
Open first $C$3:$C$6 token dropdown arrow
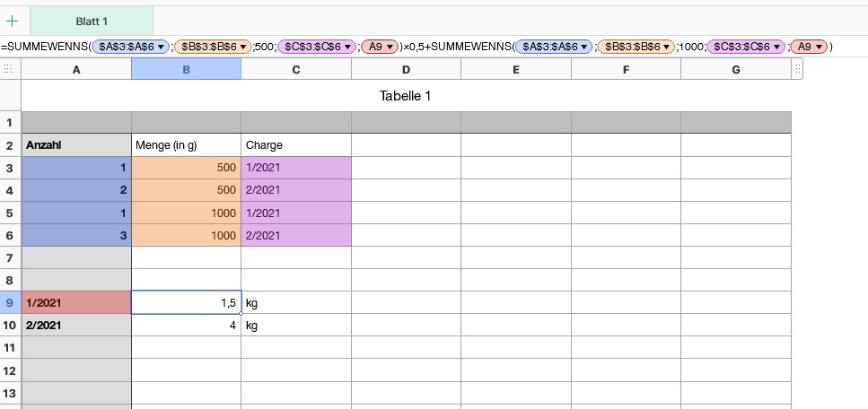point(346,46)
